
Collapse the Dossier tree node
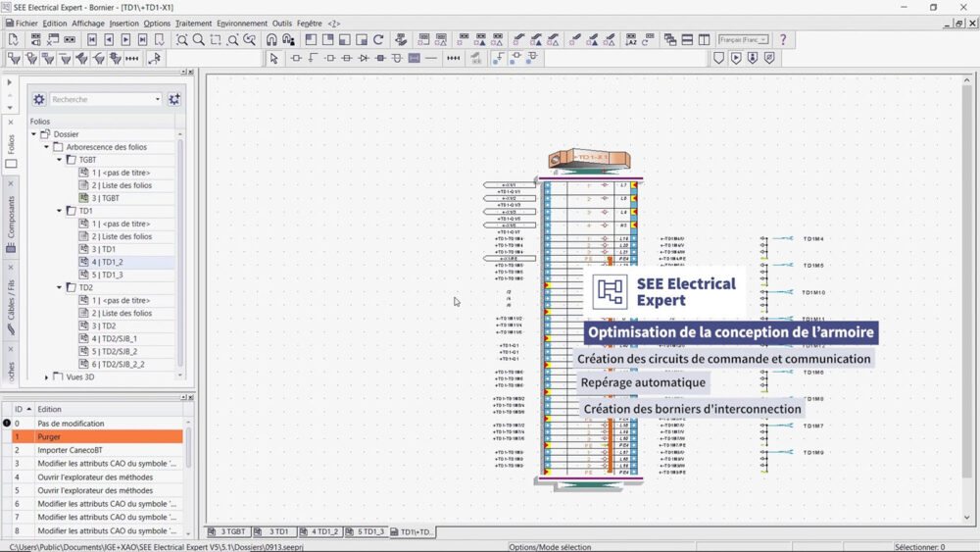pos(33,133)
